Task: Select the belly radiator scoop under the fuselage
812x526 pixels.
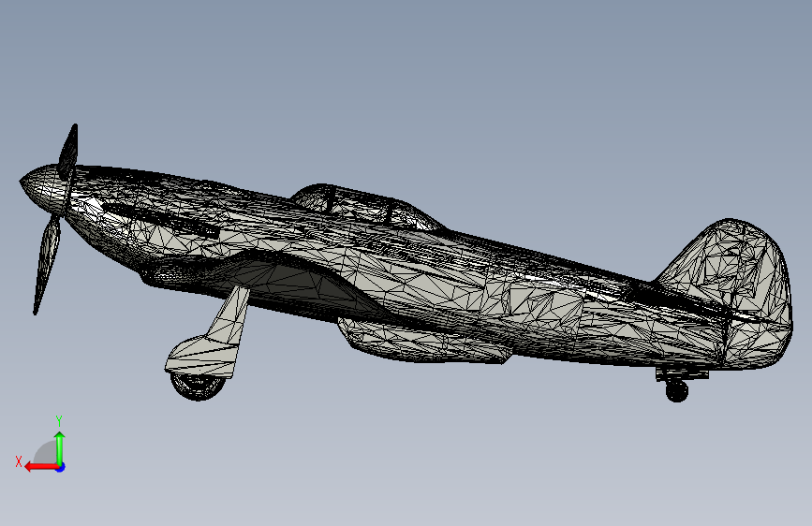Action: tap(422, 342)
